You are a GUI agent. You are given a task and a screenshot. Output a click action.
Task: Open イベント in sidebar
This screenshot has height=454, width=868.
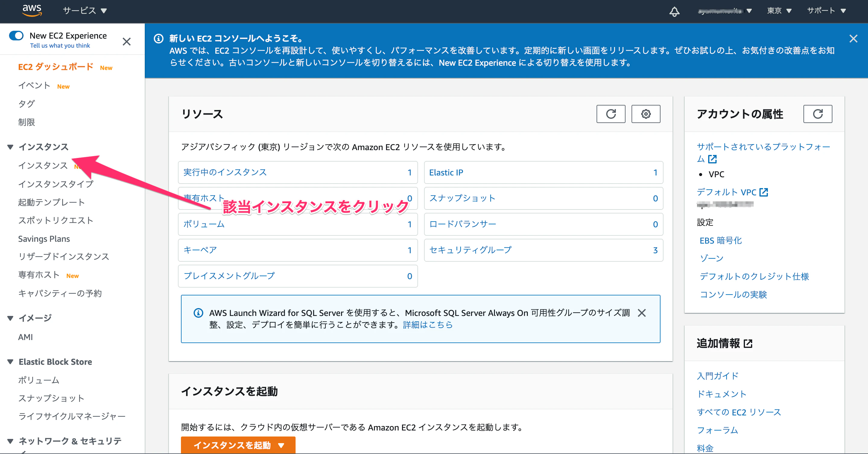click(x=34, y=86)
